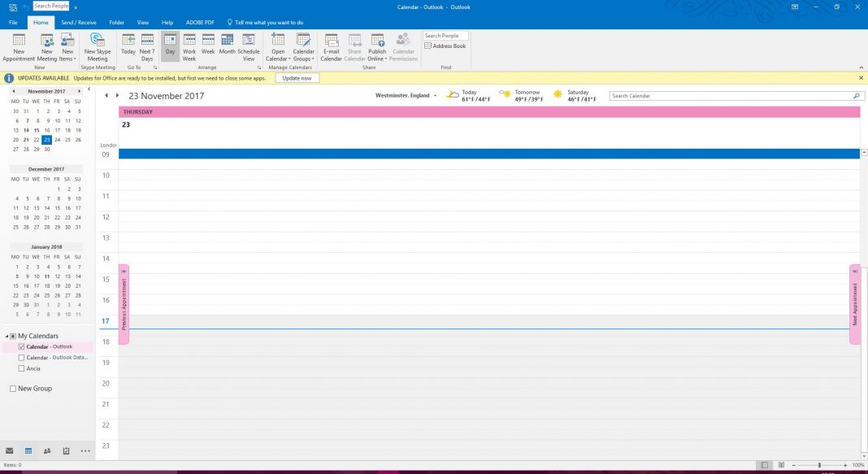
Task: Tick the New Group checkbox
Action: [13, 389]
